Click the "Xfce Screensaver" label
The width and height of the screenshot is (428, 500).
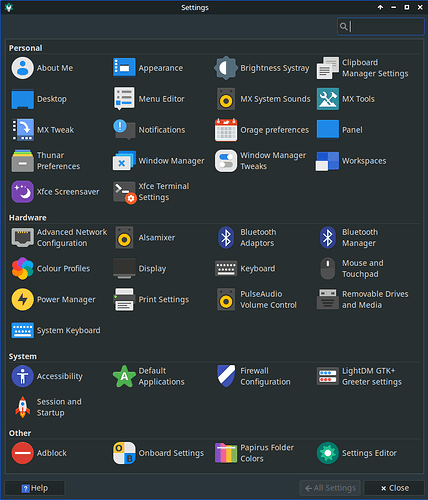coord(68,192)
